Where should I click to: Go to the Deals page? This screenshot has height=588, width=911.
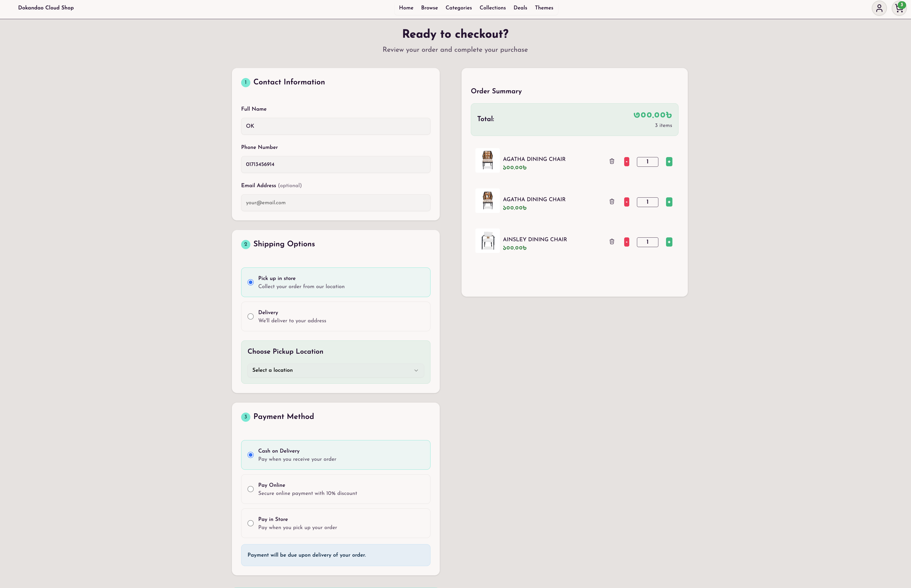tap(520, 8)
